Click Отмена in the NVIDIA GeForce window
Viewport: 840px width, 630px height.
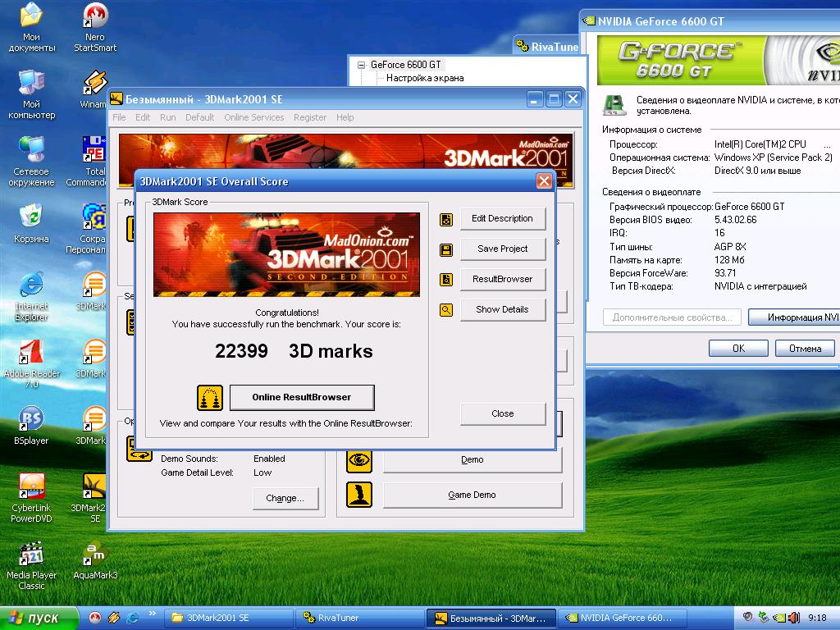(x=805, y=349)
